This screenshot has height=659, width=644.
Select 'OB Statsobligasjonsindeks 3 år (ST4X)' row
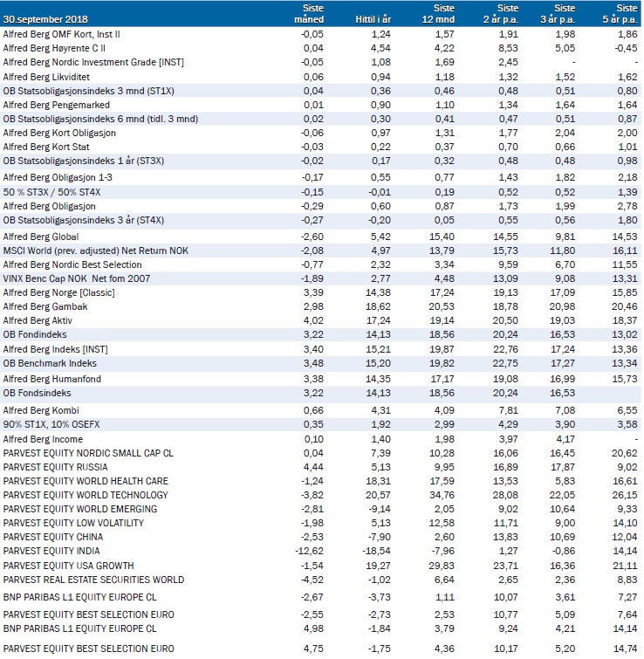322,220
